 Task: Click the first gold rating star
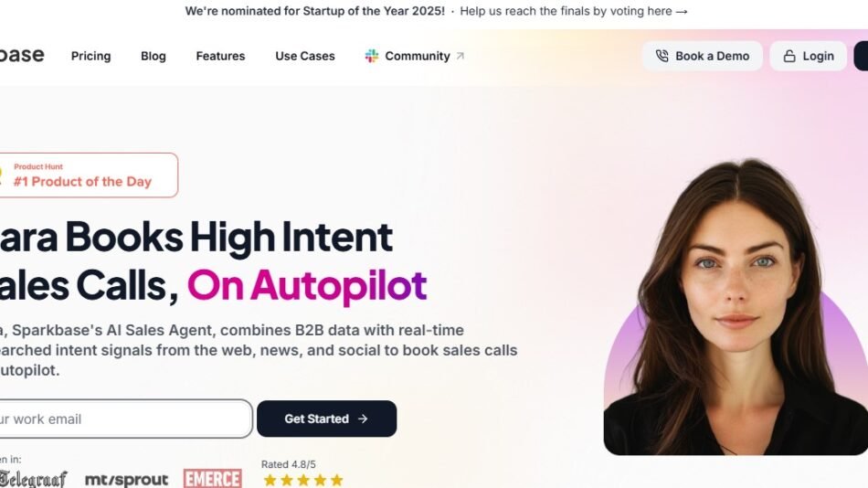pos(270,480)
